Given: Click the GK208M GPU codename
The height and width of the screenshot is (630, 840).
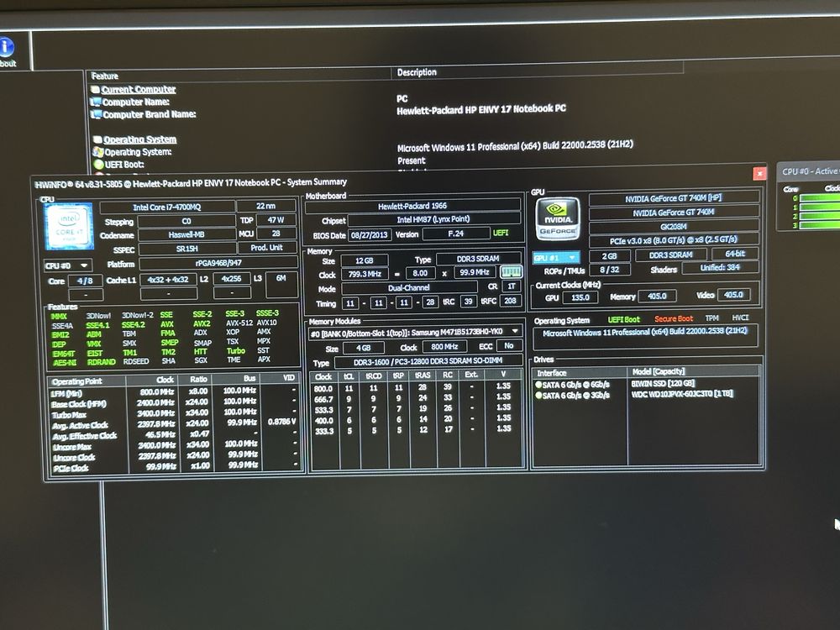Looking at the screenshot, I should (x=674, y=227).
